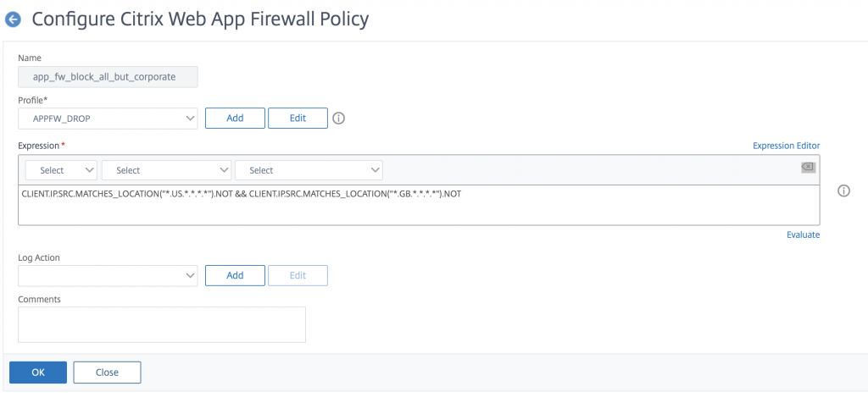This screenshot has width=868, height=403.
Task: Open the third expression Select dropdown
Action: [x=309, y=170]
